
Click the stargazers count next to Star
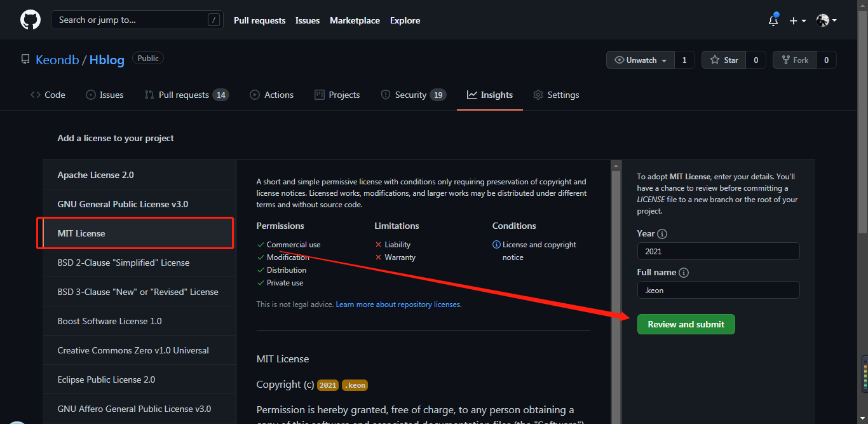tap(756, 60)
